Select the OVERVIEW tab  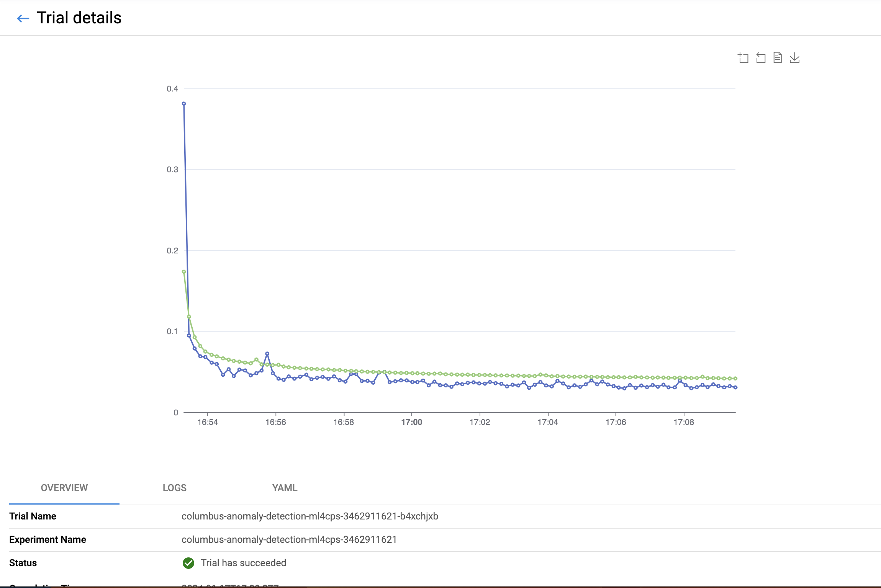tap(64, 488)
